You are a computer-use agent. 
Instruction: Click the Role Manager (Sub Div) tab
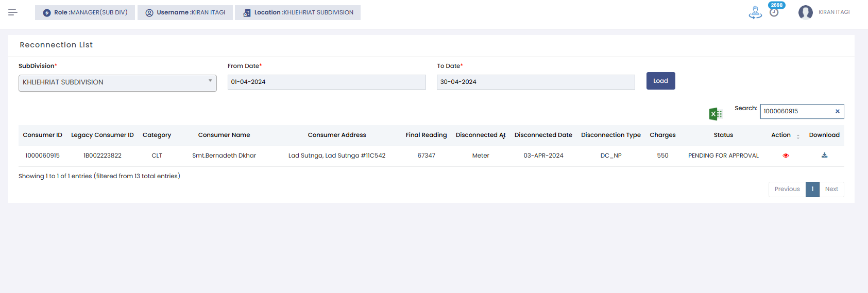85,12
